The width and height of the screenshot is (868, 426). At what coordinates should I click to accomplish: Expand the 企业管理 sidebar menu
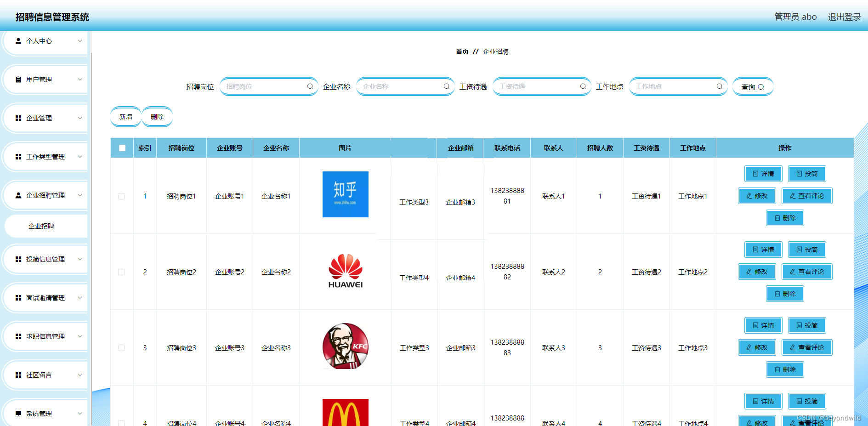coord(45,118)
